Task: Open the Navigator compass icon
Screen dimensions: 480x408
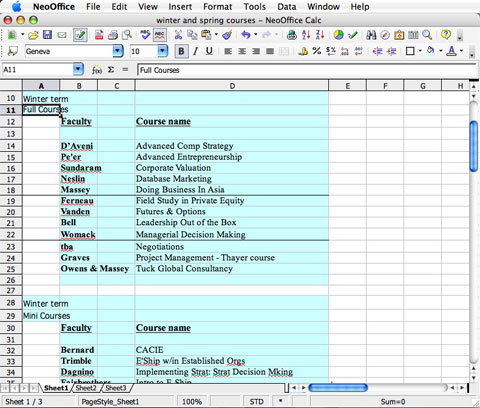Action: click(385, 35)
